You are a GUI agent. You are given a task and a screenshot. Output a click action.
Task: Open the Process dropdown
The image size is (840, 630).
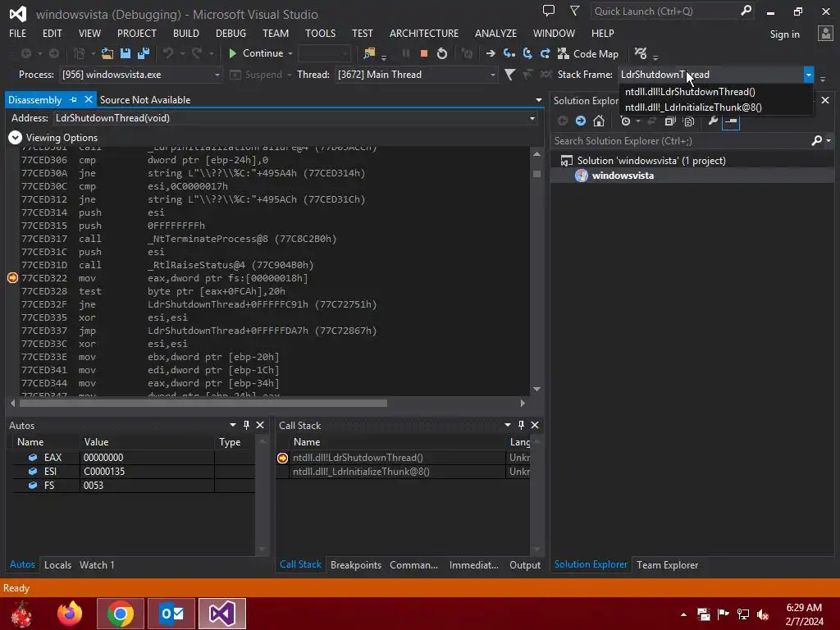click(x=217, y=75)
